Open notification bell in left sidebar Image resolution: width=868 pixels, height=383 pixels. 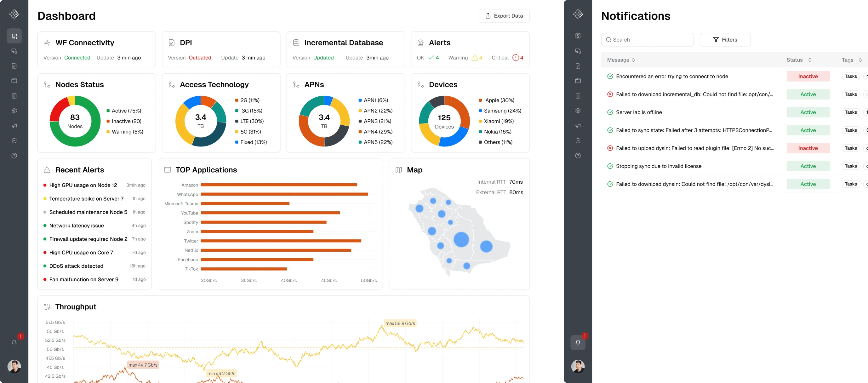coord(14,343)
